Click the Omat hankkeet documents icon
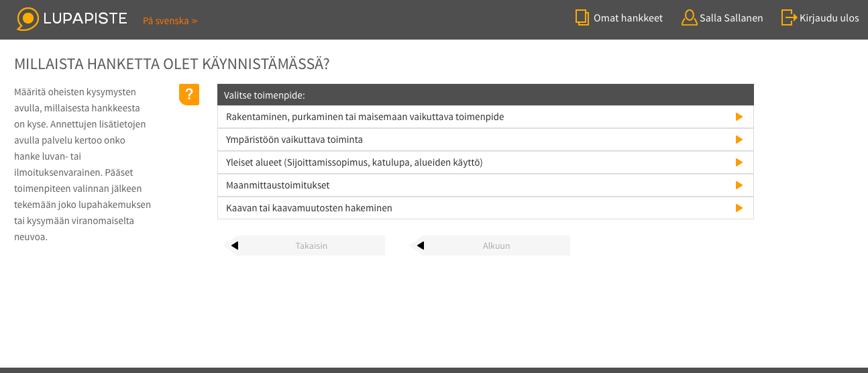 (582, 18)
